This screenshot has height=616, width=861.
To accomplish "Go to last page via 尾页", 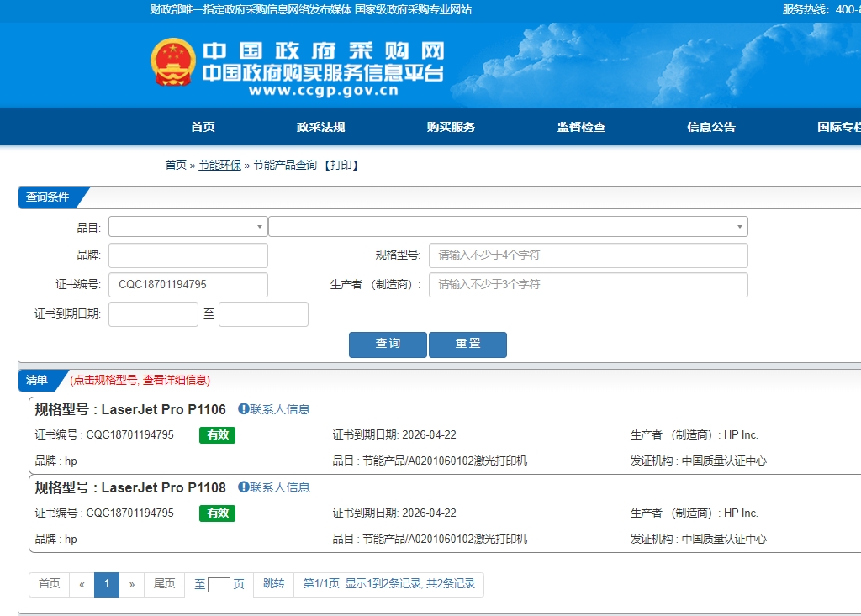I will tap(164, 583).
